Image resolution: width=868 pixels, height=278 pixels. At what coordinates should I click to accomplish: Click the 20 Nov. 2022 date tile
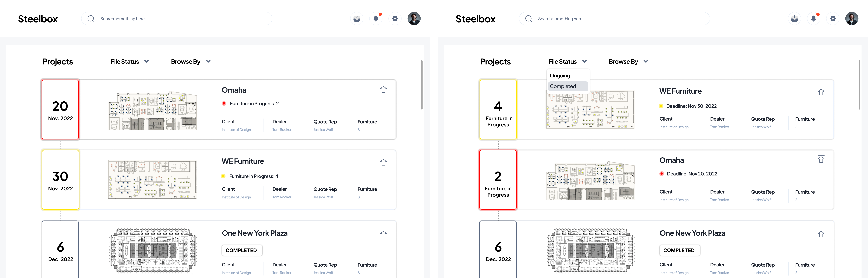coord(60,110)
